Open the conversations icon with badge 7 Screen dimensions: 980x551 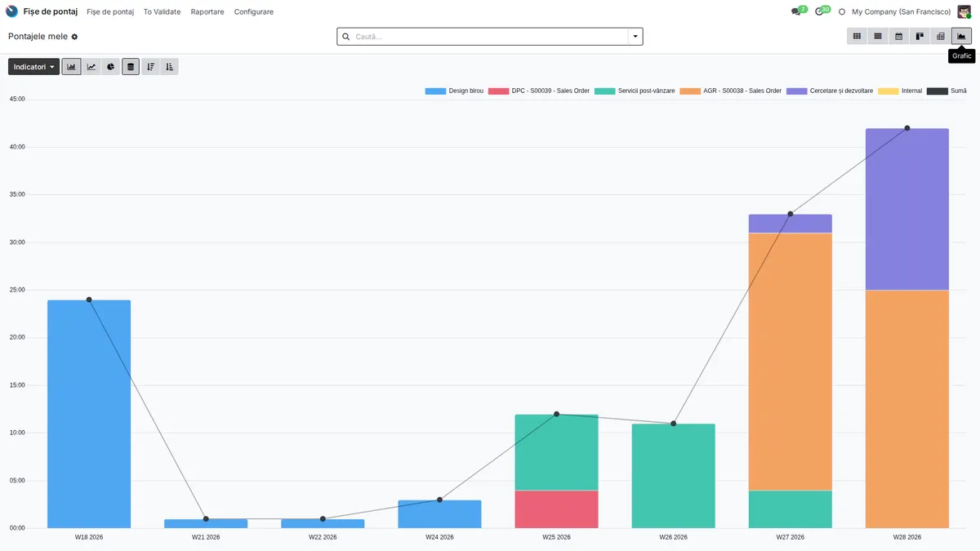pos(796,11)
